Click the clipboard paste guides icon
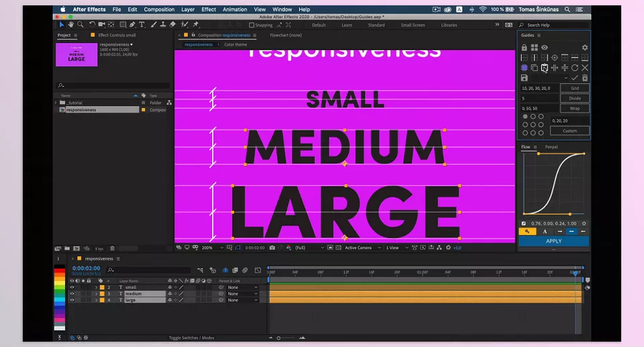Viewport: 644px width, 347px height. 545,67
